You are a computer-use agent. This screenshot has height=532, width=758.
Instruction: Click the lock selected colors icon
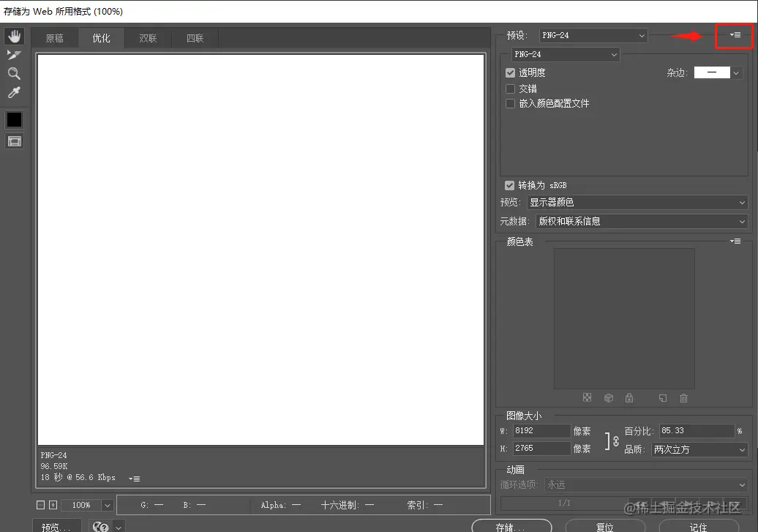point(628,397)
